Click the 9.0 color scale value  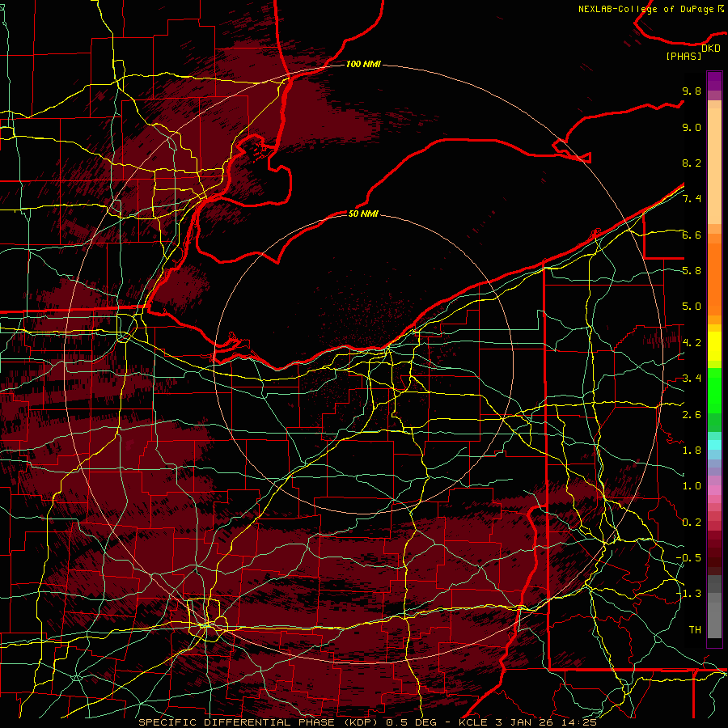tap(692, 127)
